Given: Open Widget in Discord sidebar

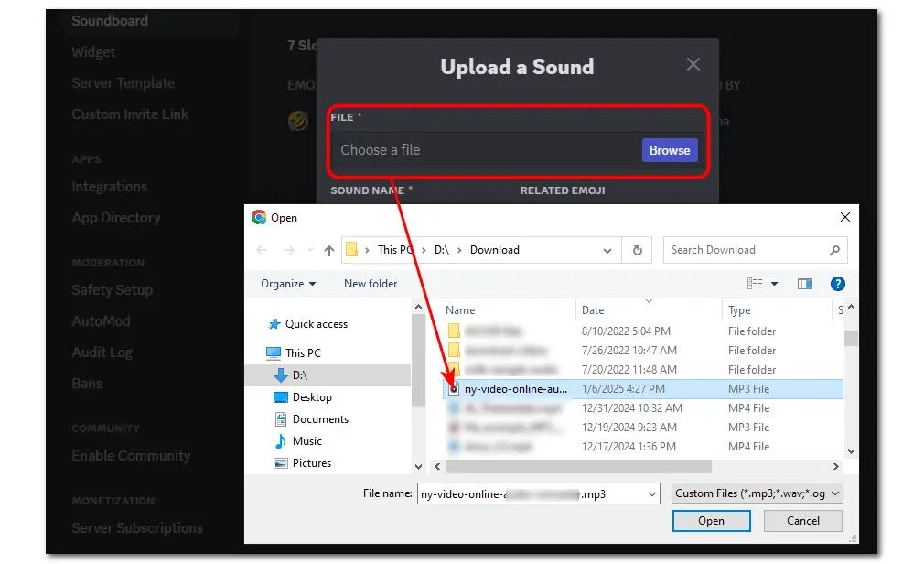Looking at the screenshot, I should pos(93,52).
